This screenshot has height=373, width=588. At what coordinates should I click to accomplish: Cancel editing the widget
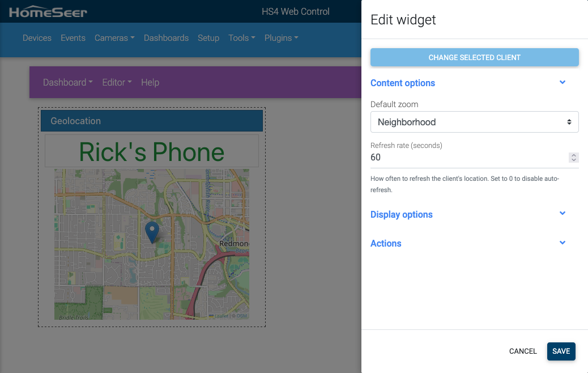(523, 351)
